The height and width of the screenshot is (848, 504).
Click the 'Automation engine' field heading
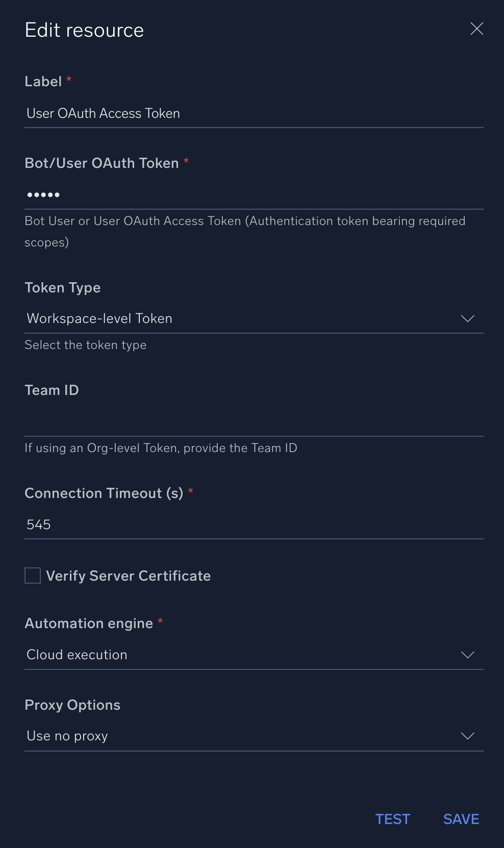89,623
